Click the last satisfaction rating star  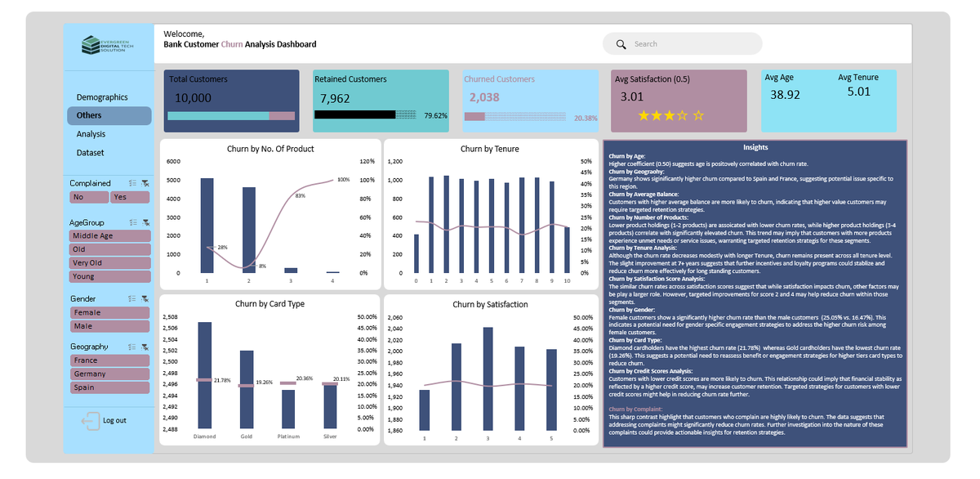(x=698, y=116)
